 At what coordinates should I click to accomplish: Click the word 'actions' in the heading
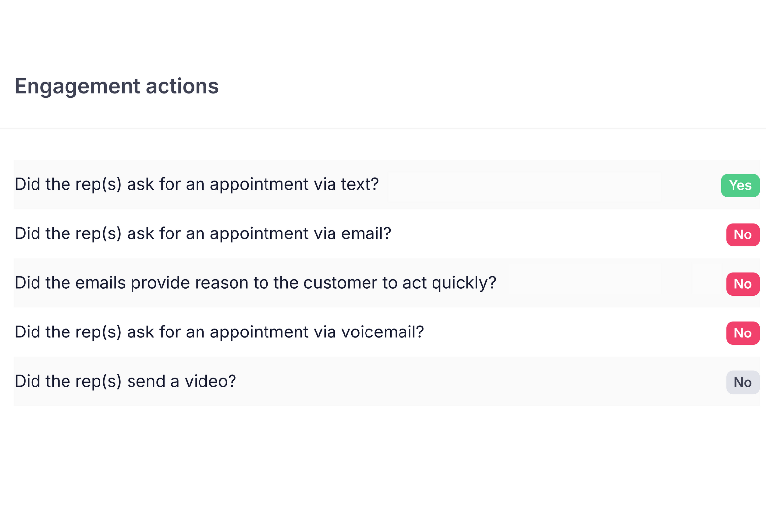click(x=182, y=86)
